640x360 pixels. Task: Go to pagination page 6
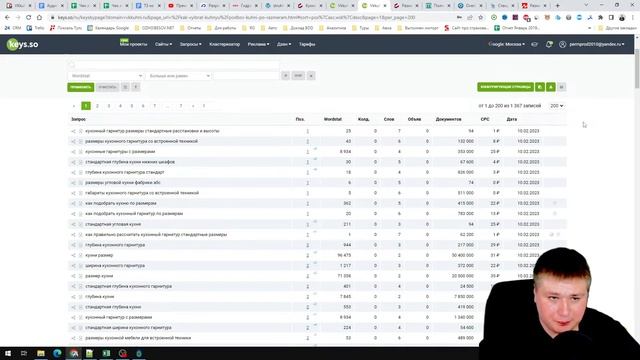click(x=143, y=106)
